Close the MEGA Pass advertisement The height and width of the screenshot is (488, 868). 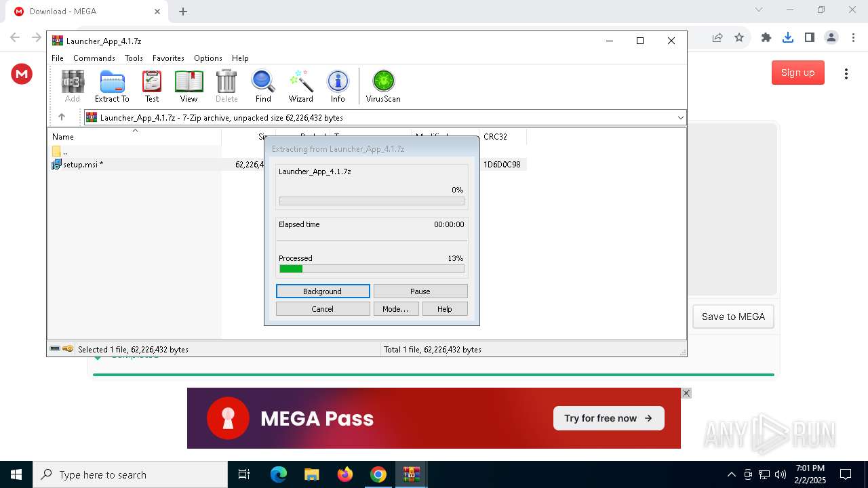tap(686, 393)
